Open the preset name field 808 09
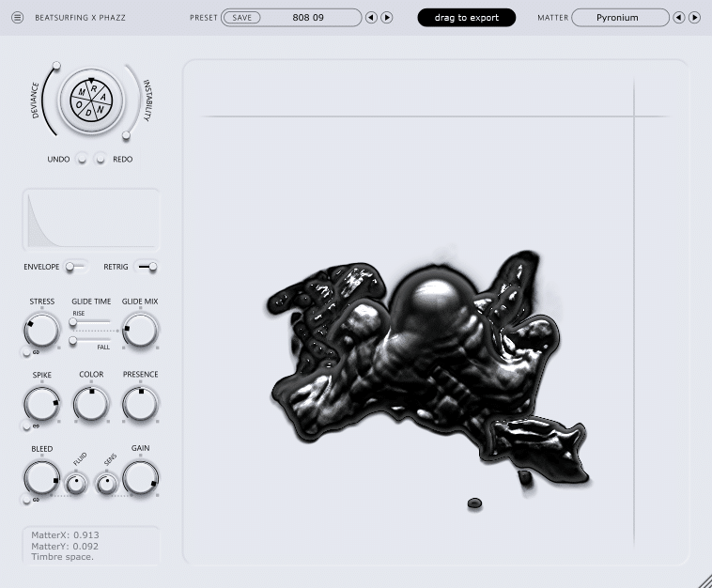Image resolution: width=712 pixels, height=588 pixels. tap(308, 18)
